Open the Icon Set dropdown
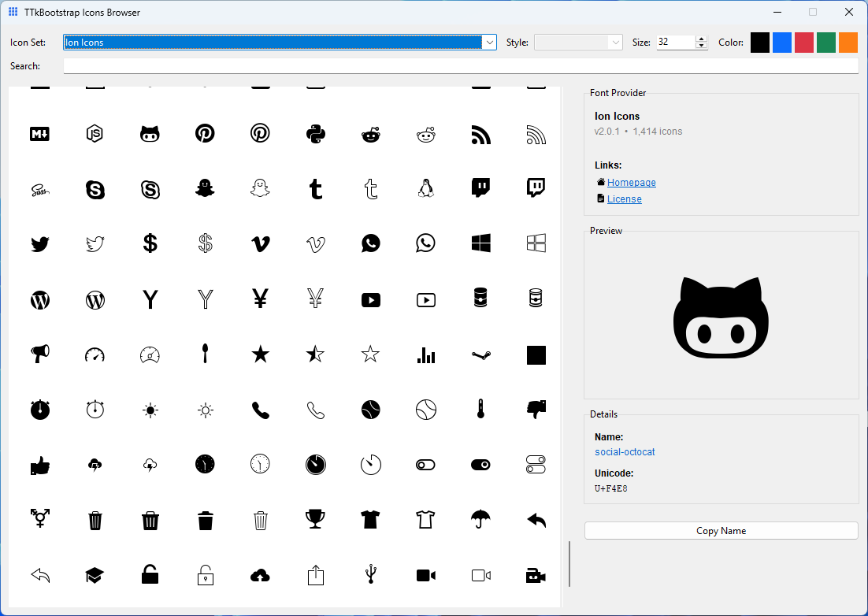Viewport: 868px width, 616px height. pyautogui.click(x=489, y=42)
